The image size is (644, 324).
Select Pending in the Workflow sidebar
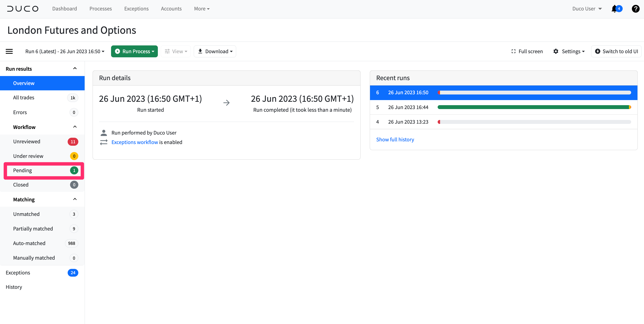pyautogui.click(x=23, y=170)
